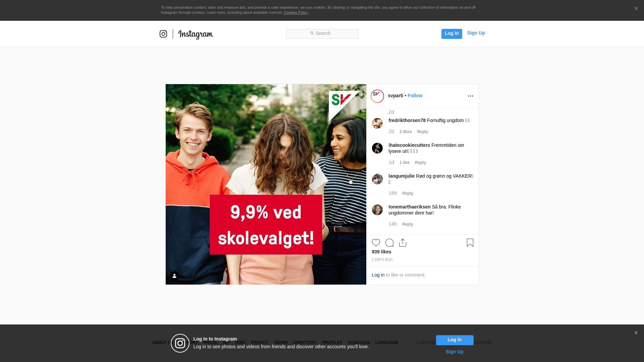Image resolution: width=644 pixels, height=362 pixels.
Task: Click the 2d timestamp on fredrikthorsen78's comment
Action: pyautogui.click(x=391, y=131)
